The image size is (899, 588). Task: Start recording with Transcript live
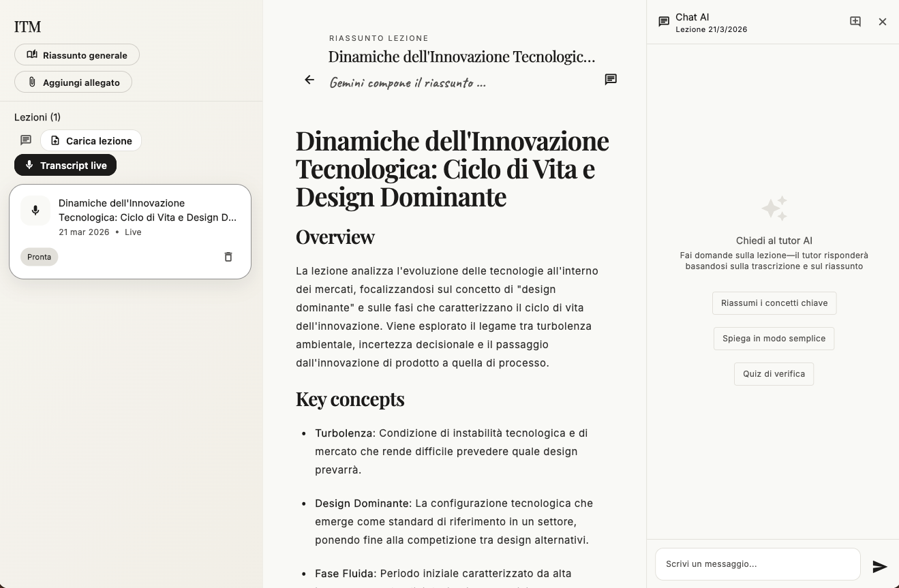[65, 165]
